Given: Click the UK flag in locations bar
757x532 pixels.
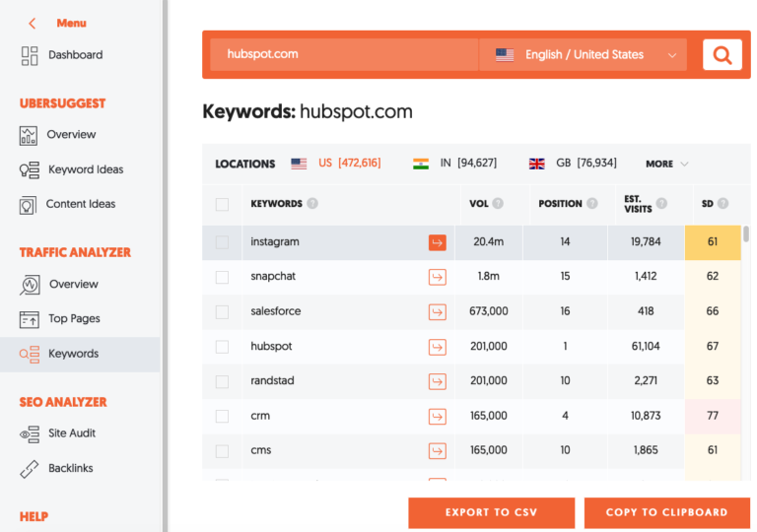Looking at the screenshot, I should coord(537,164).
